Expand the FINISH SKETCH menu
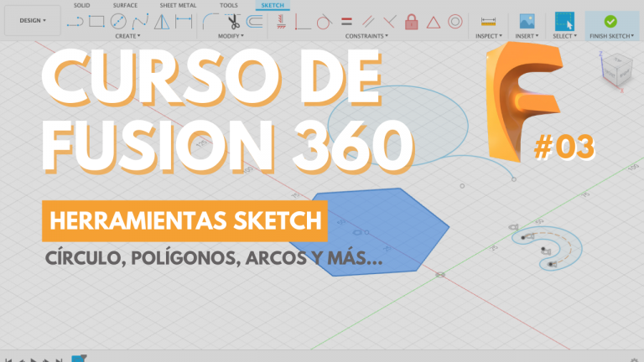Screen dimensions: 644x362 611,36
